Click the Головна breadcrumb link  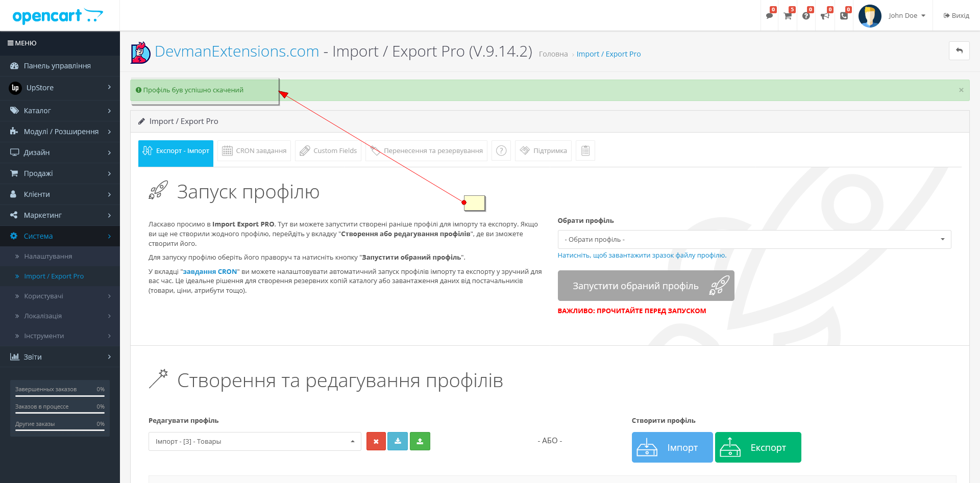click(x=553, y=54)
